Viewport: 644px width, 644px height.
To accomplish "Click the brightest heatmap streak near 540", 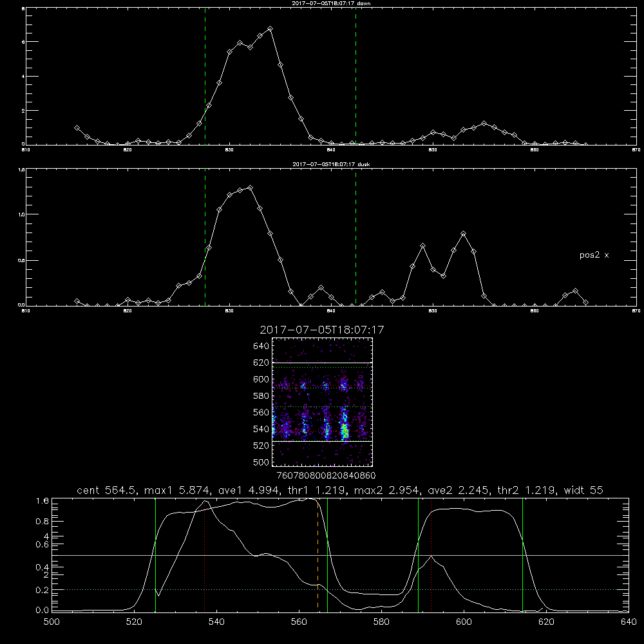I will click(x=344, y=429).
